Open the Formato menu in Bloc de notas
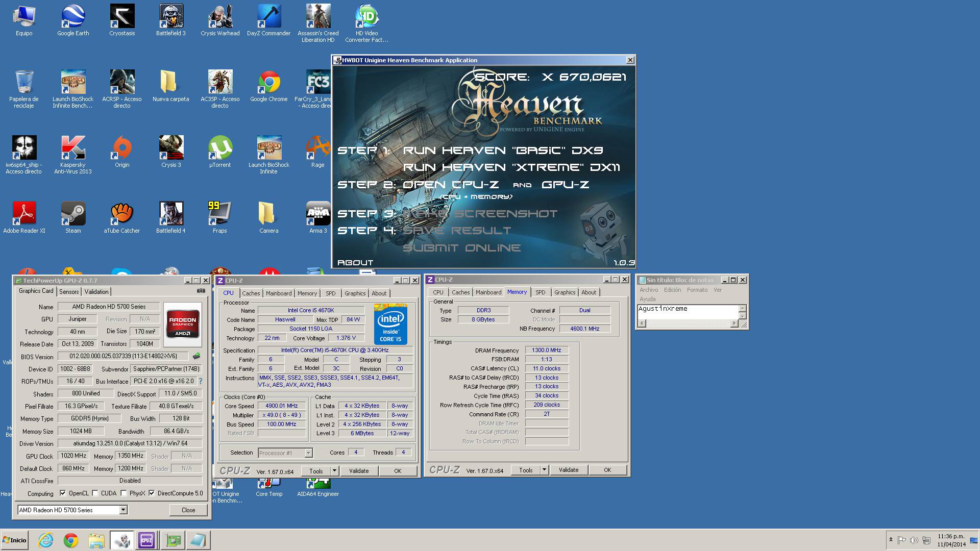Viewport: 980px width, 551px height. pos(697,290)
